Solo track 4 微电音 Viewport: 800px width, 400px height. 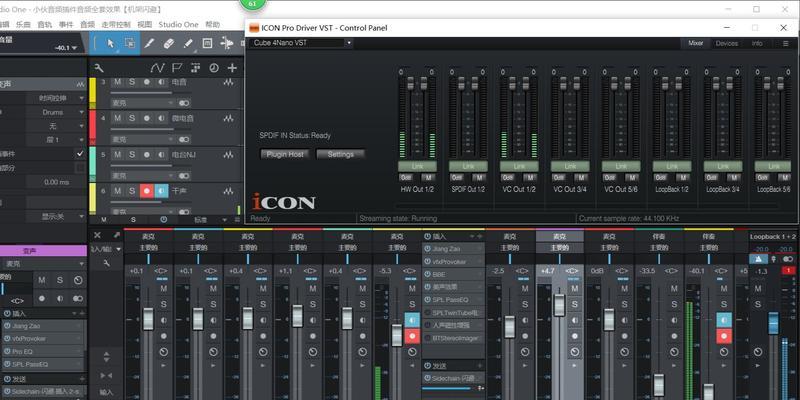132,118
